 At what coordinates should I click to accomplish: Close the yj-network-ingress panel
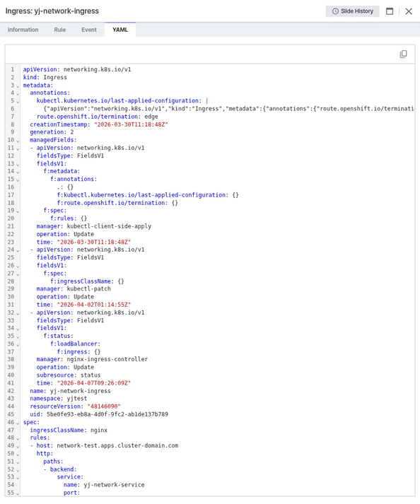click(409, 11)
